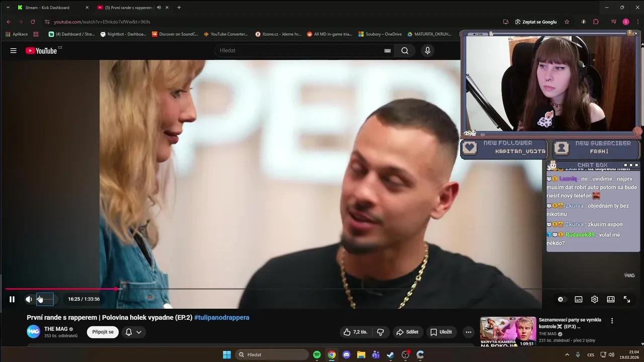Open the CES language switcher
This screenshot has height=362, width=644.
[591, 354]
